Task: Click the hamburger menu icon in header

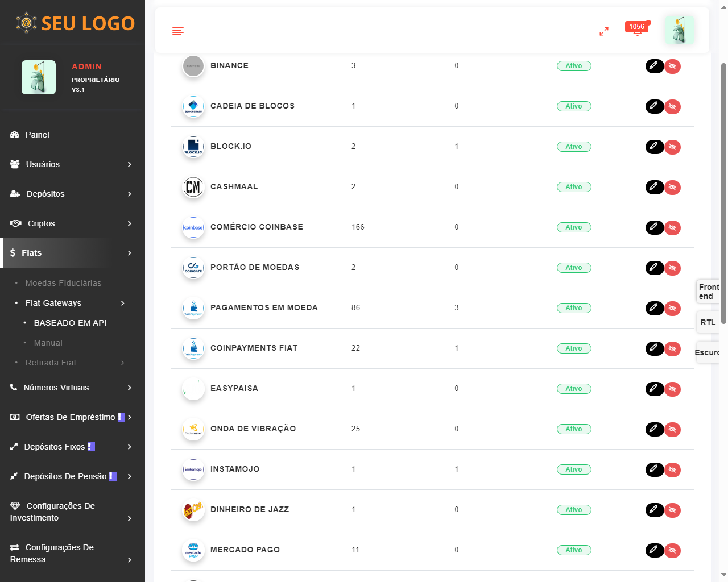Action: tap(178, 31)
